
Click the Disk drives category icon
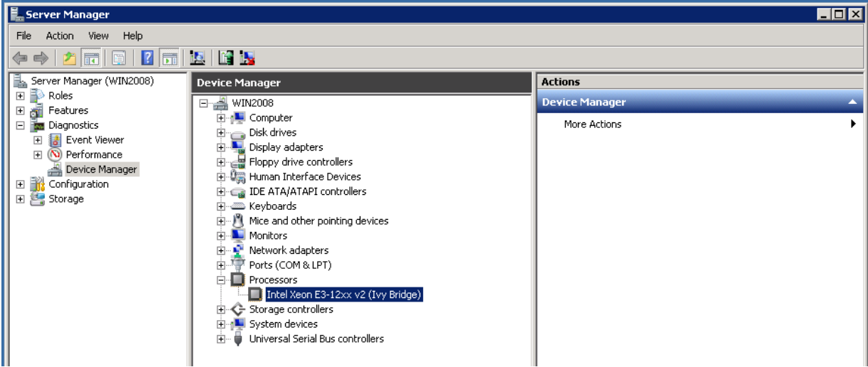click(x=238, y=132)
